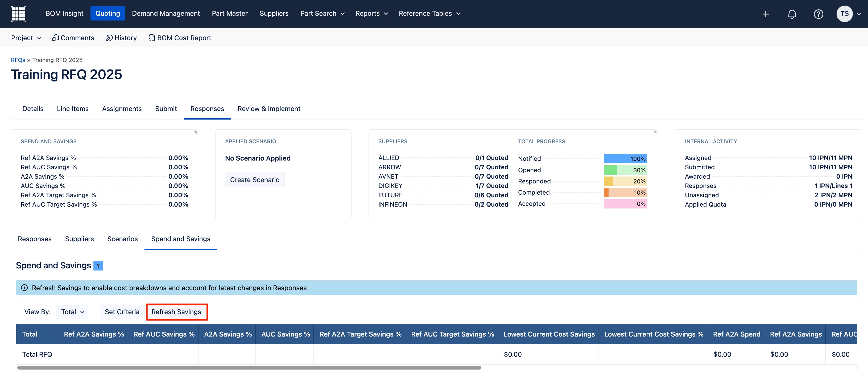
Task: Click the Assigned 10 IPN/11 MPN value
Action: 830,158
